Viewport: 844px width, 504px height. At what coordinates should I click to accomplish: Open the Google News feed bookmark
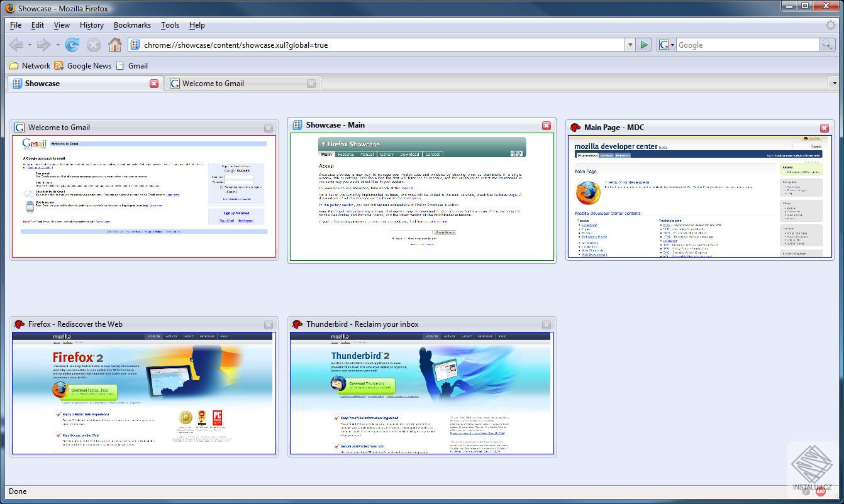83,65
